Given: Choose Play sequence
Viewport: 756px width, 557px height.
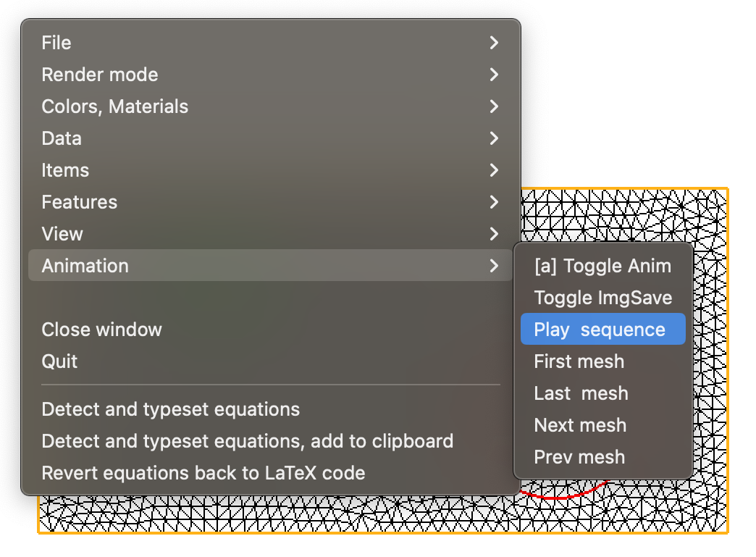Looking at the screenshot, I should click(x=600, y=330).
